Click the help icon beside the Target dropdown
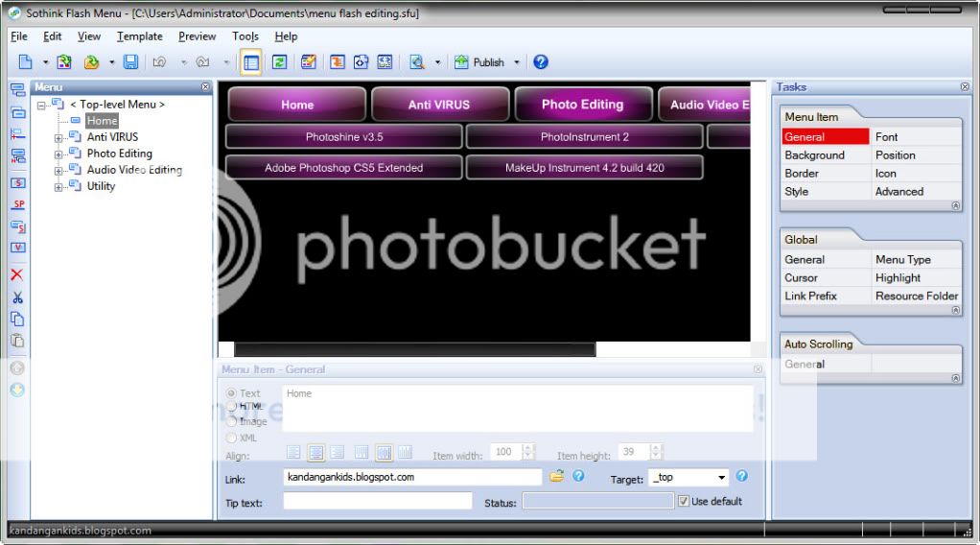 742,476
